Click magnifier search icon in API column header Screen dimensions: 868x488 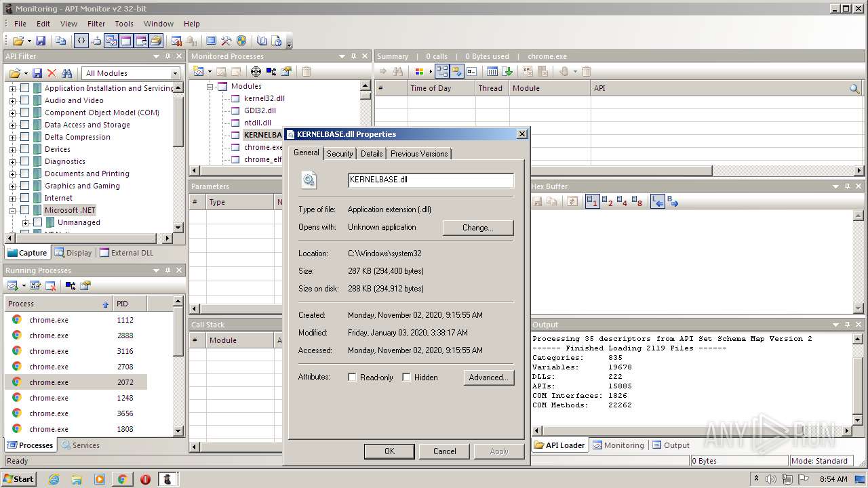854,88
